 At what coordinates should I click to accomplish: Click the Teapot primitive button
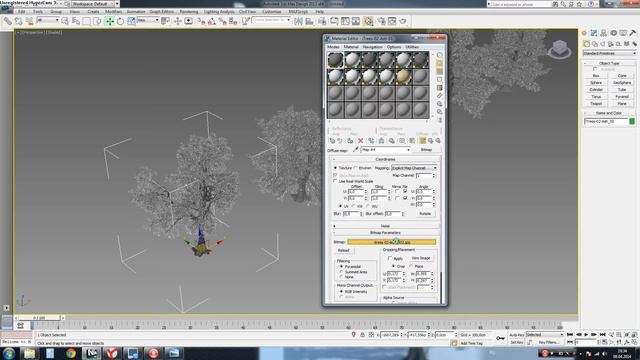[x=596, y=104]
